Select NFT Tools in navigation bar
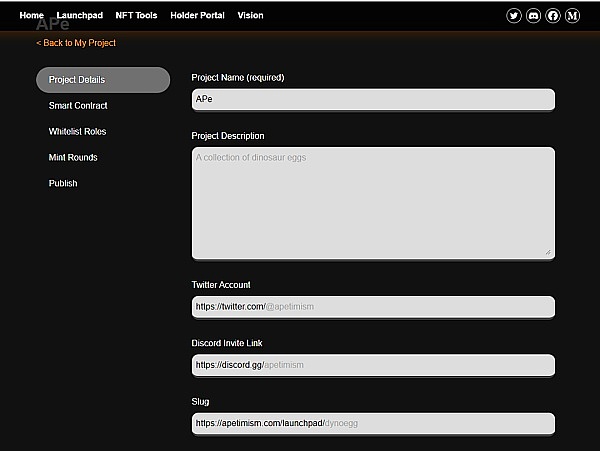600x451 pixels. pyautogui.click(x=135, y=16)
